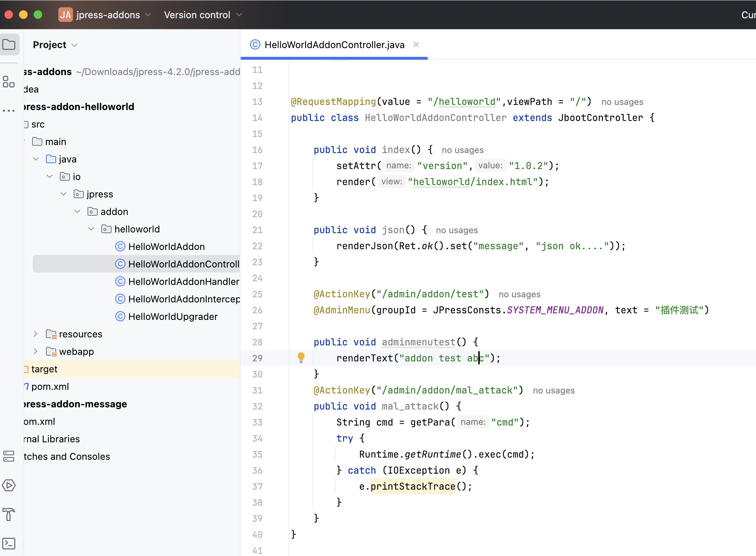
Task: Open the Run tool window icon
Action: (x=8, y=485)
